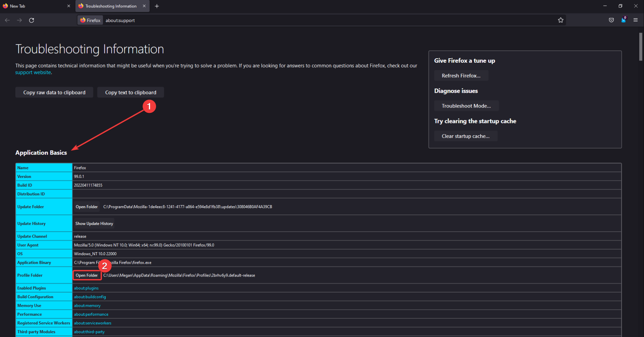The image size is (644, 337).
Task: Open the Firefox account icon
Action: [623, 20]
